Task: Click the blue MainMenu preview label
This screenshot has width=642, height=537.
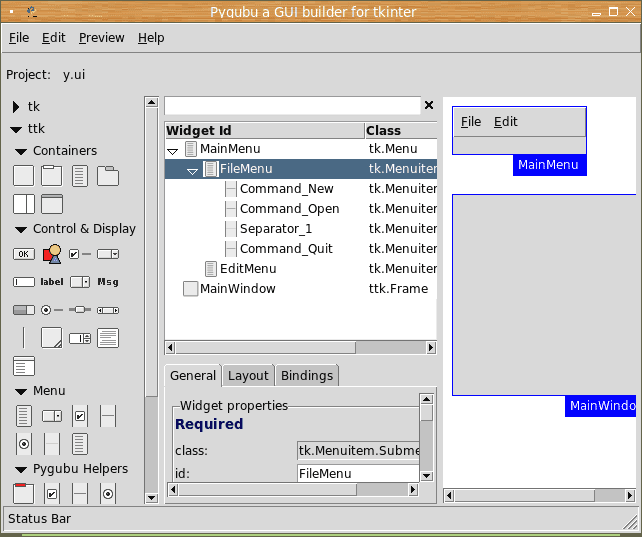Action: [x=549, y=165]
